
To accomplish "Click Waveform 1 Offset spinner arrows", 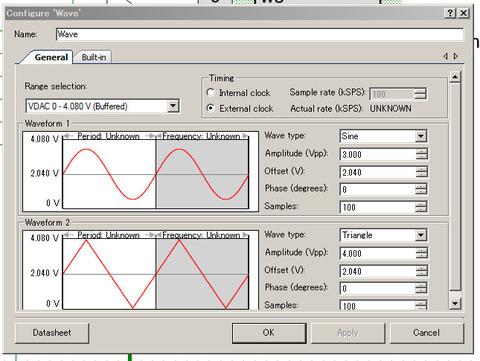I will 422,172.
